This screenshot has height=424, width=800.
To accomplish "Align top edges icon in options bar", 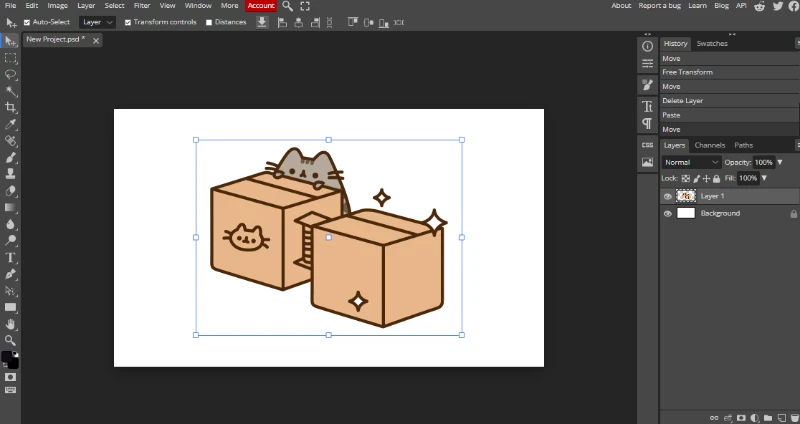I will point(353,22).
